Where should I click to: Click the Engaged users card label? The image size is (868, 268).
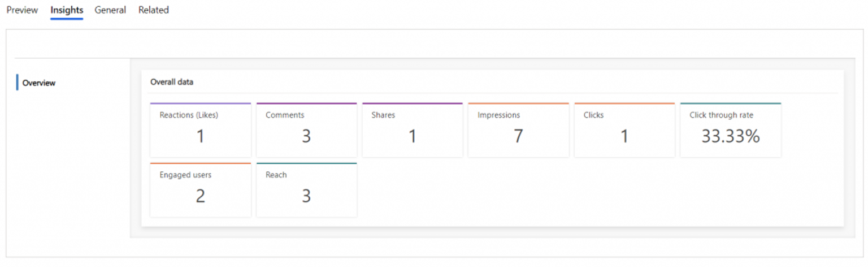tap(185, 175)
